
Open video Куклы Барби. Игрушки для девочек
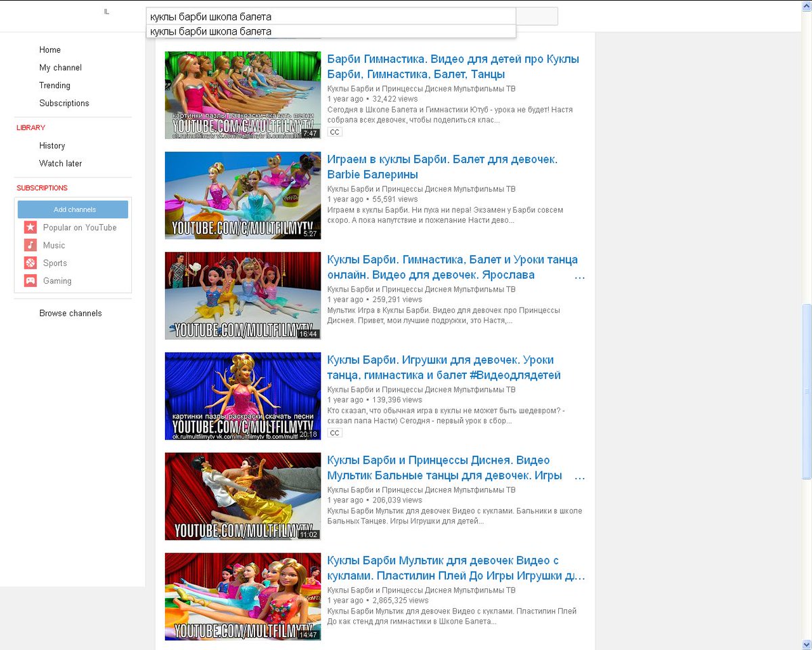(444, 367)
